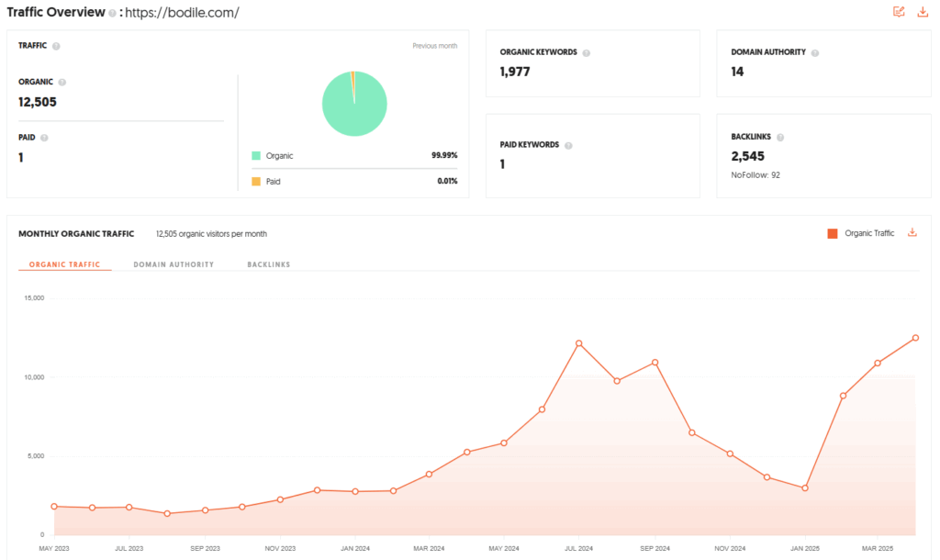Click the MONTHLY ORGANIC TRAFFIC heading
940x560 pixels.
click(76, 234)
